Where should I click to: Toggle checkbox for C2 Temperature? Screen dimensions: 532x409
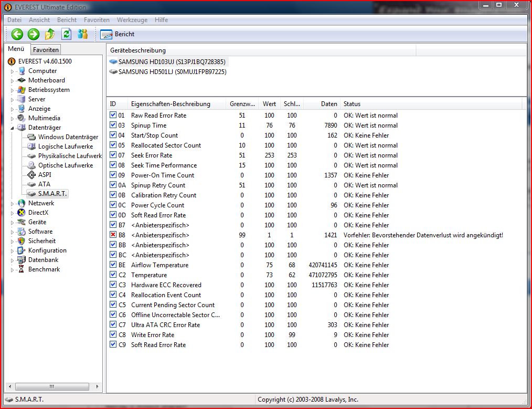(113, 275)
